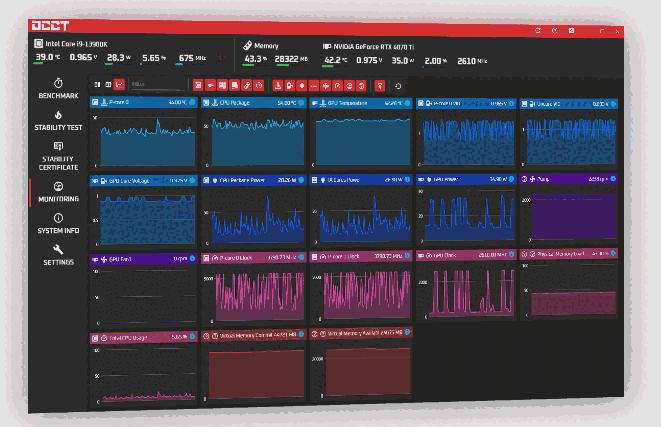Click the reset arrow icon in toolbar
The width and height of the screenshot is (661, 427).
click(x=398, y=86)
